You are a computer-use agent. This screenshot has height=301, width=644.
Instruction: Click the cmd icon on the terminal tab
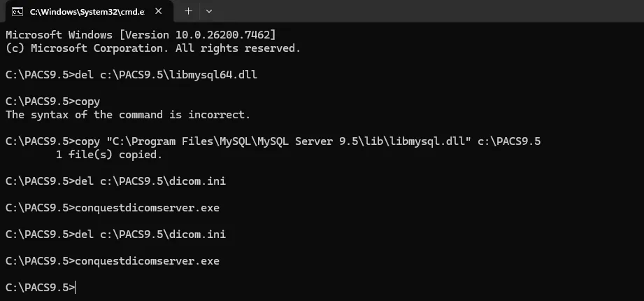click(x=18, y=11)
